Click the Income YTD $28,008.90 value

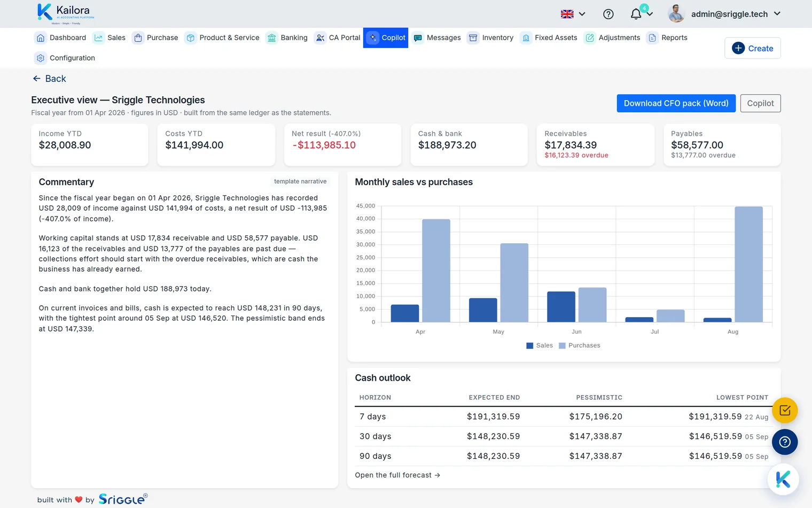[65, 145]
